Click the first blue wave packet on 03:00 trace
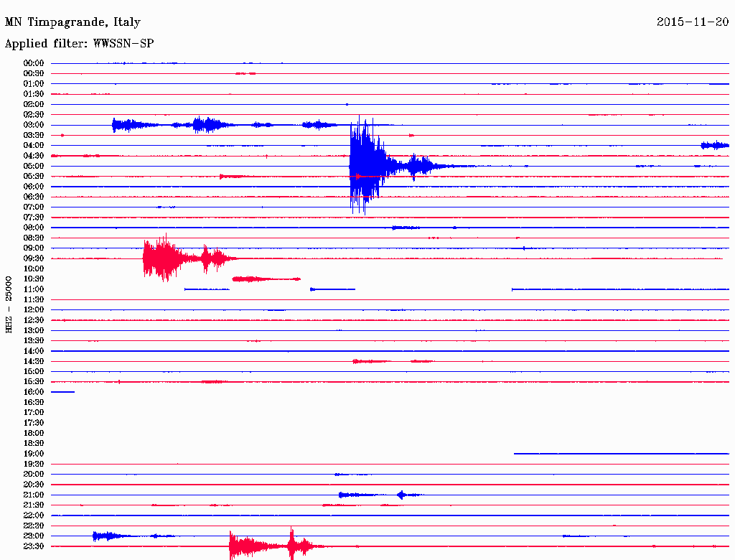The width and height of the screenshot is (735, 560). (135, 125)
